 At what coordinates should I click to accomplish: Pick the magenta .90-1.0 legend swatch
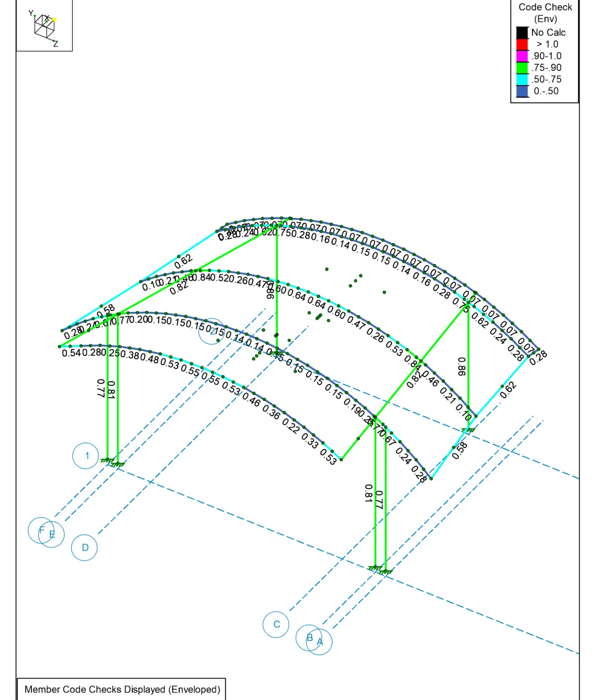(522, 56)
